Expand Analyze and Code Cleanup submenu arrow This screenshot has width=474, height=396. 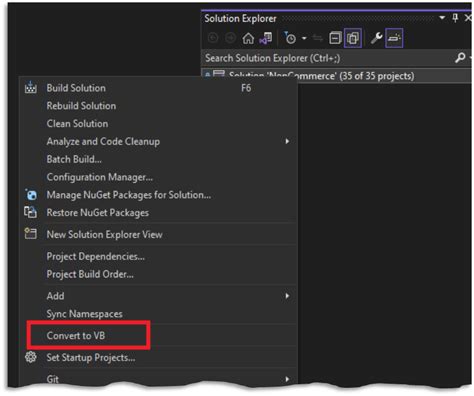287,141
